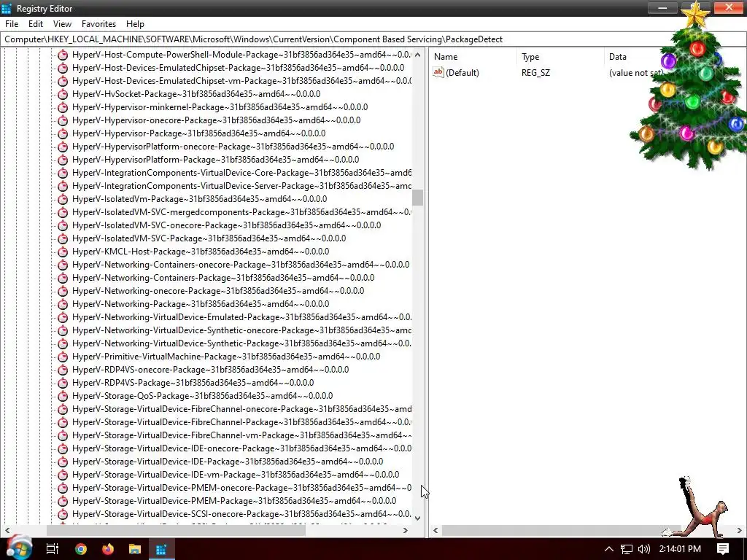Open File Explorer from taskbar
Screen dimensions: 747x560
(x=135, y=549)
